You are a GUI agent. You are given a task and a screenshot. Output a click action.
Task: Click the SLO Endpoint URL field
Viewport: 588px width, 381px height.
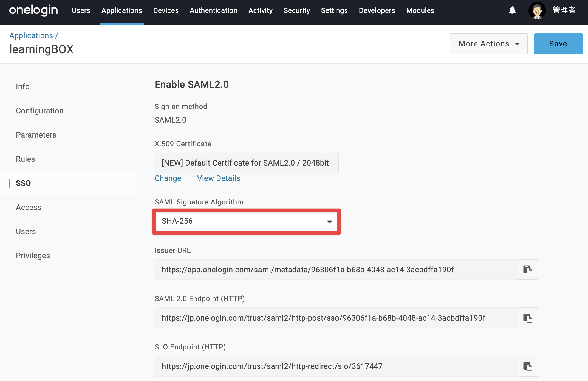point(336,366)
